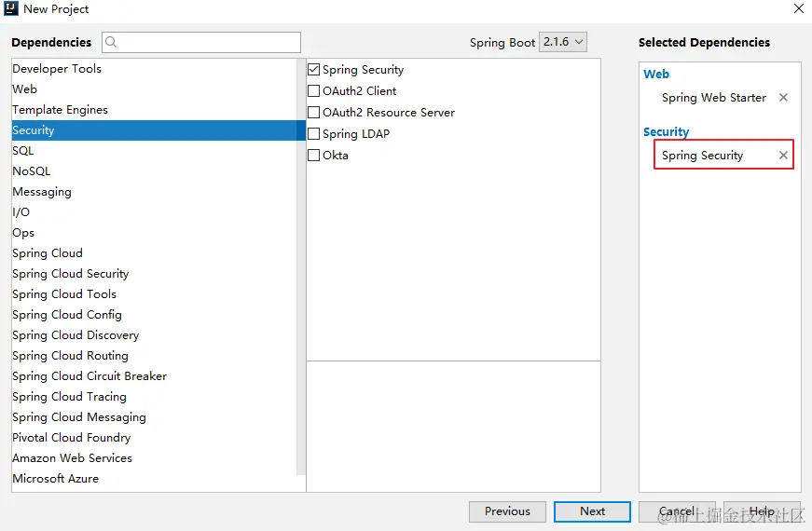The width and height of the screenshot is (812, 531).
Task: Click Spring Security in selected dependencies list
Action: 702,156
